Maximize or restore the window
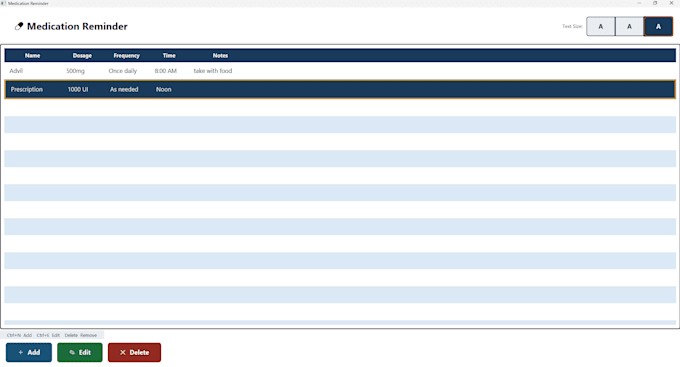Screen dimensions: 680x367 [x=655, y=3]
